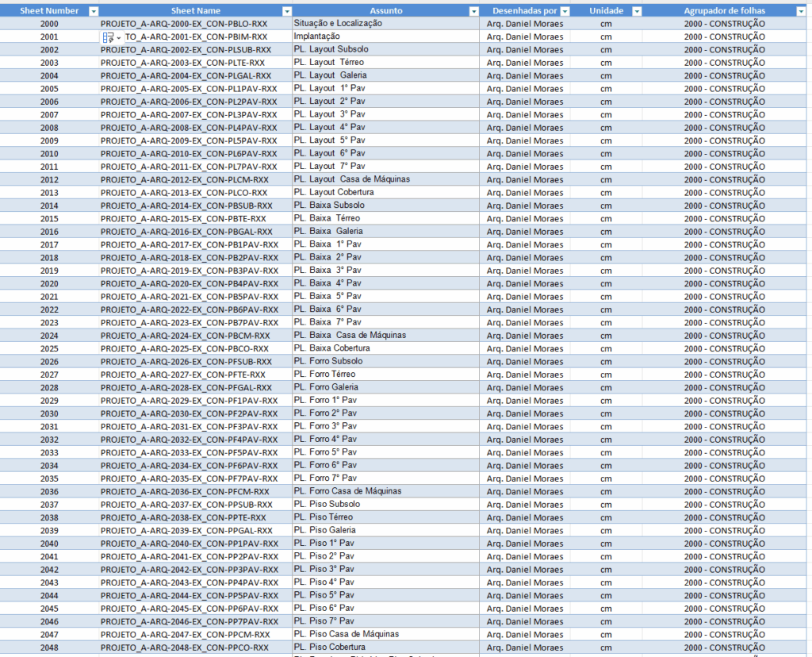
Task: Select cell PROJETO_A-ARQ-2002-EX_CON-PLSUB-RXX
Action: pyautogui.click(x=196, y=50)
